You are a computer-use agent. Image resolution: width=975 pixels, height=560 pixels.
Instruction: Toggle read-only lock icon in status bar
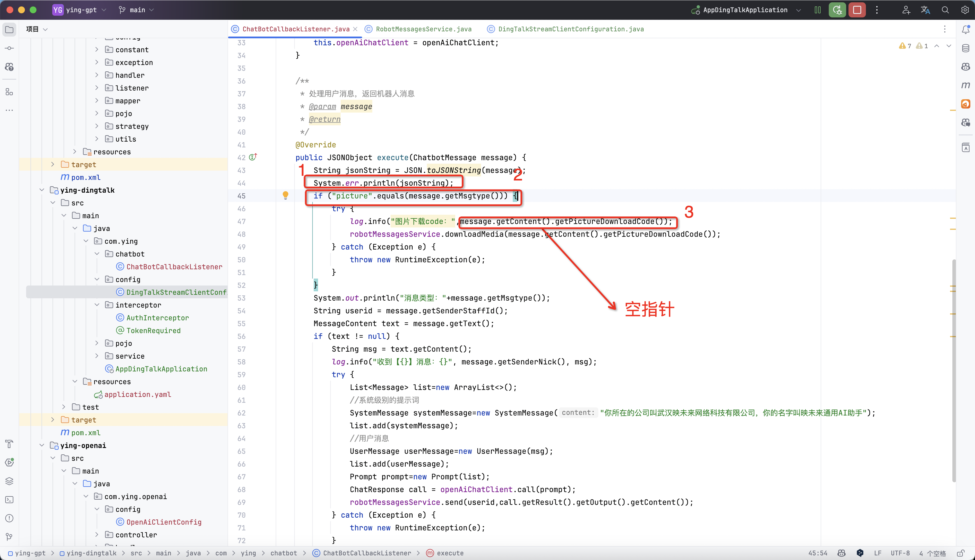pos(960,553)
